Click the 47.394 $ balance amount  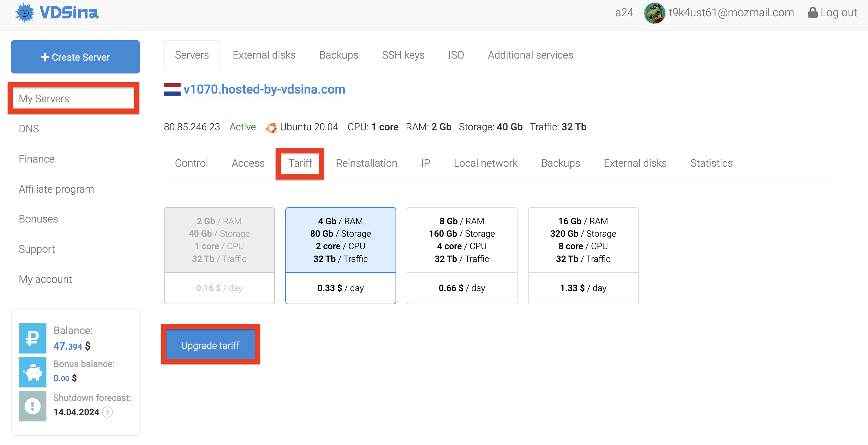coord(72,346)
